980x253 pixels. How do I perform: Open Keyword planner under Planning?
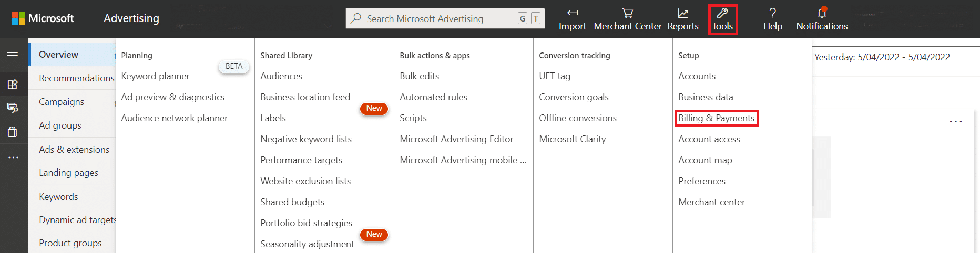pos(155,76)
